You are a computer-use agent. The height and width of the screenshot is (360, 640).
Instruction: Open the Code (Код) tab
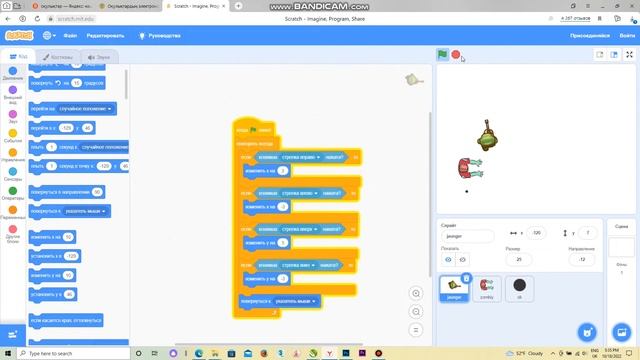pos(18,57)
